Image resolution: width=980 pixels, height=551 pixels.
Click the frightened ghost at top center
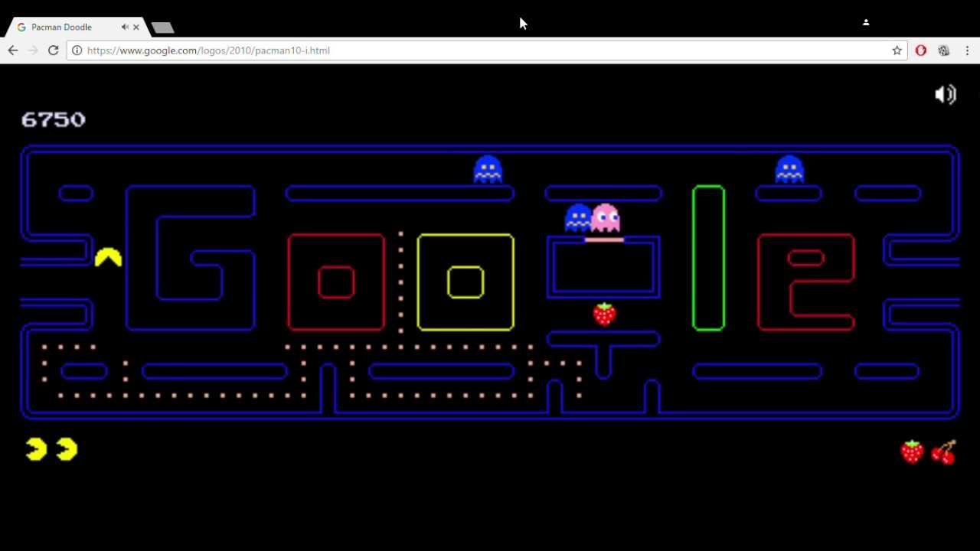[x=488, y=169]
